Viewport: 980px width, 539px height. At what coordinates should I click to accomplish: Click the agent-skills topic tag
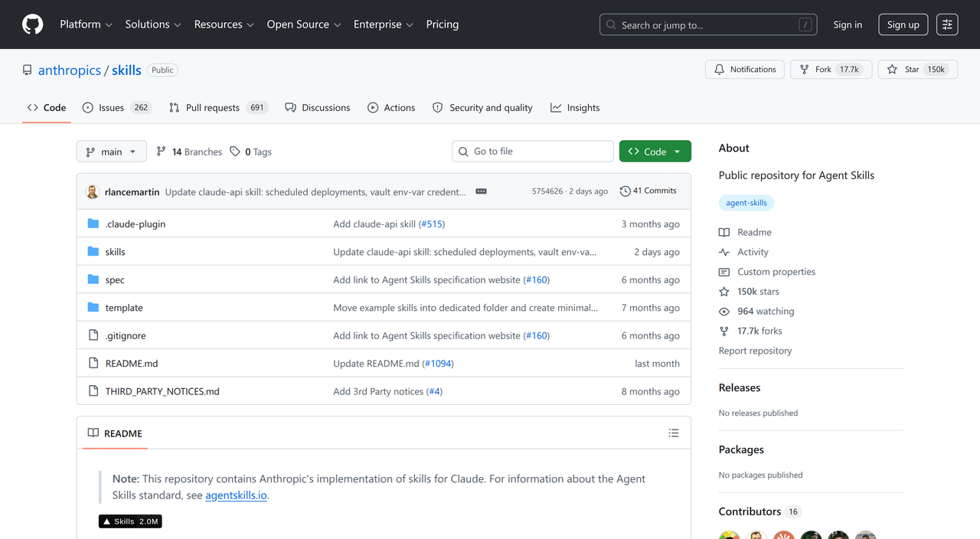(x=746, y=203)
